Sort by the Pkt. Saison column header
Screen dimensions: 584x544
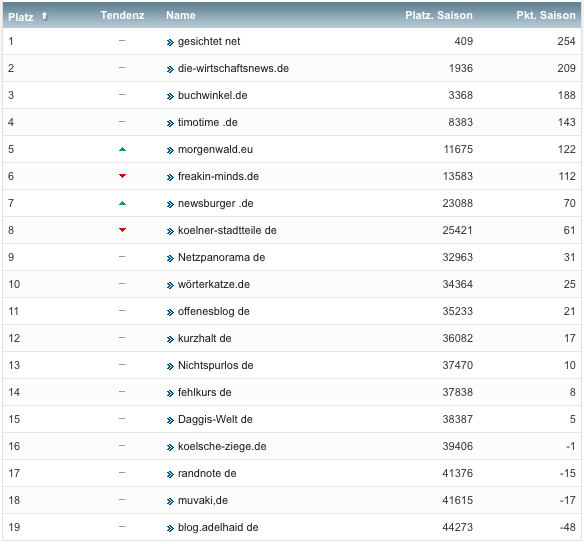(546, 15)
